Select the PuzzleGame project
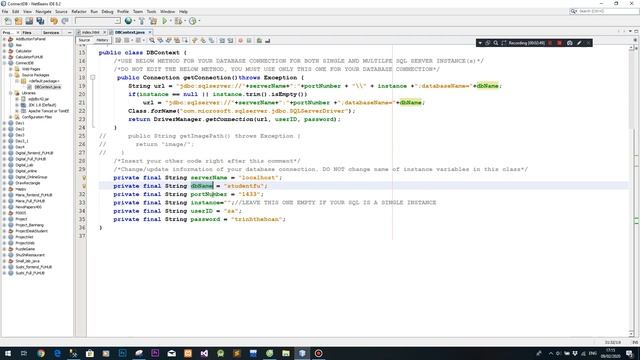This screenshot has height=360, width=640. tap(25, 249)
